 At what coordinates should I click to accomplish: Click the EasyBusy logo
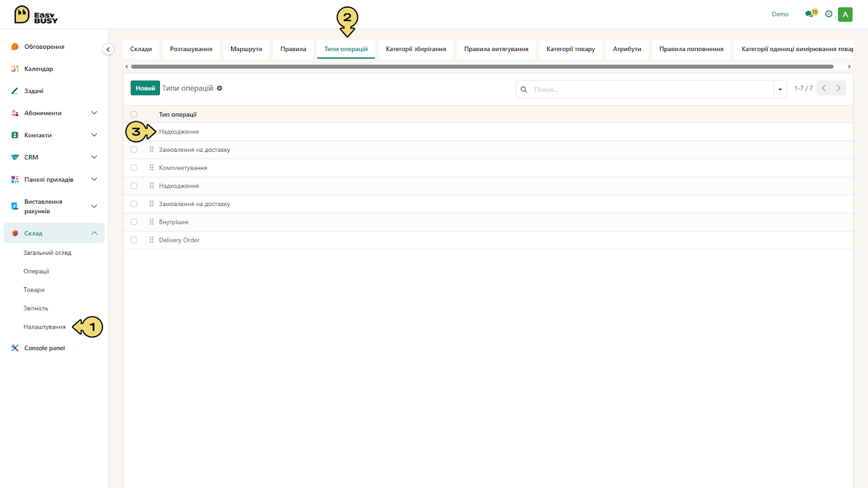point(36,15)
